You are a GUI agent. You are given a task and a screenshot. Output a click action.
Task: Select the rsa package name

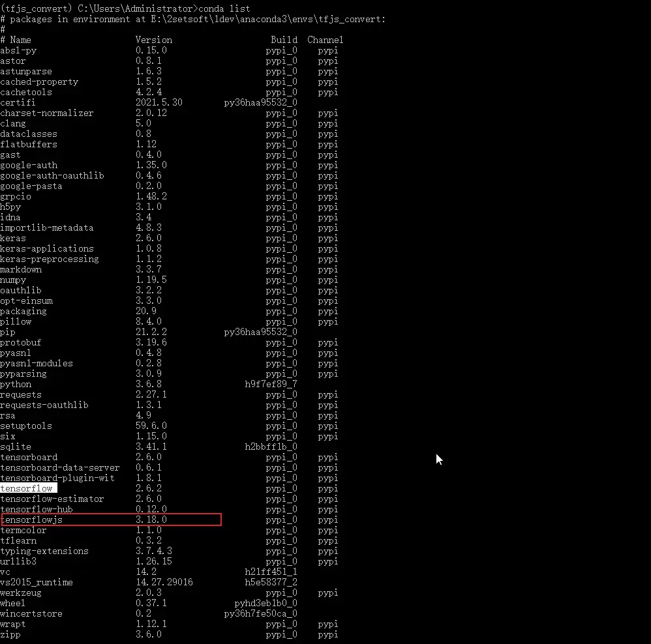[x=8, y=415]
